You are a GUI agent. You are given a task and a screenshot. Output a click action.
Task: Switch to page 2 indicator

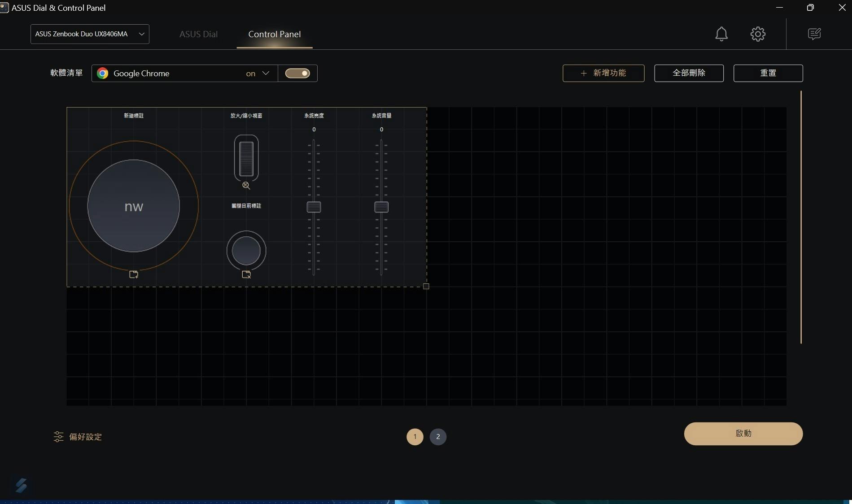pos(438,437)
